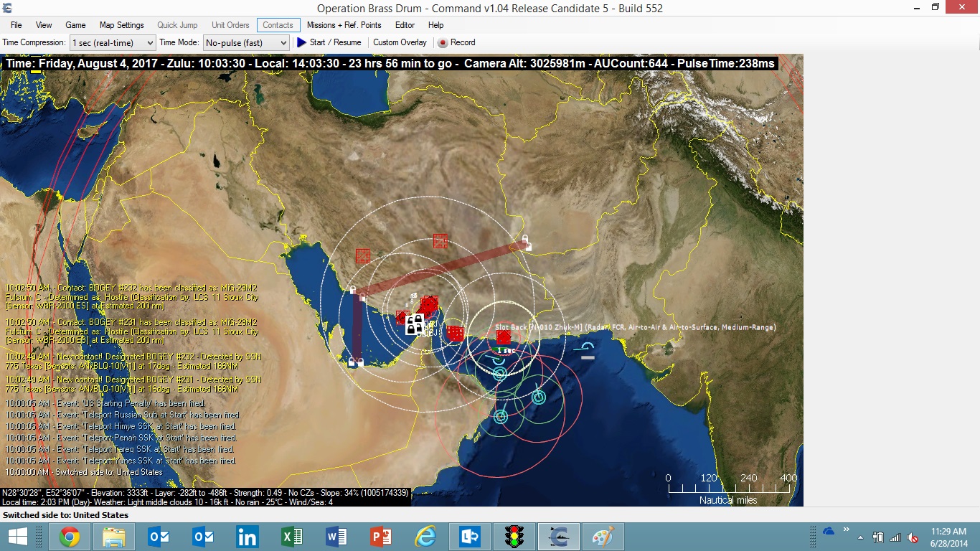The height and width of the screenshot is (551, 980).
Task: Open the View menu
Action: click(44, 25)
